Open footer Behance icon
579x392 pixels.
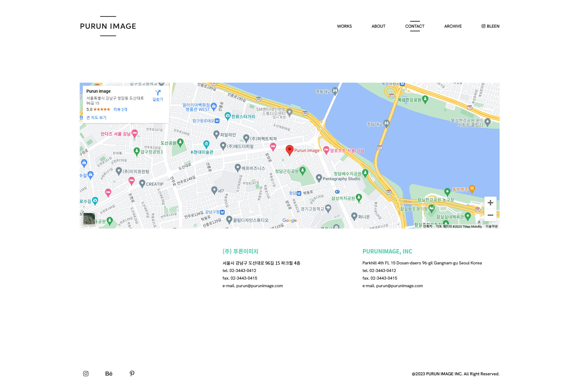[109, 373]
